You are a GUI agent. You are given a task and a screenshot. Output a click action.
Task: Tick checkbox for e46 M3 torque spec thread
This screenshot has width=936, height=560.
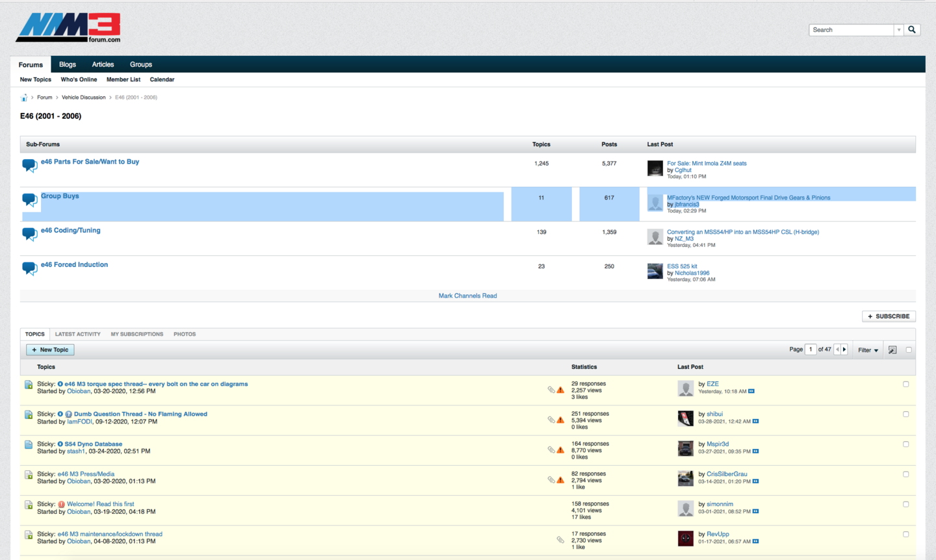point(905,384)
